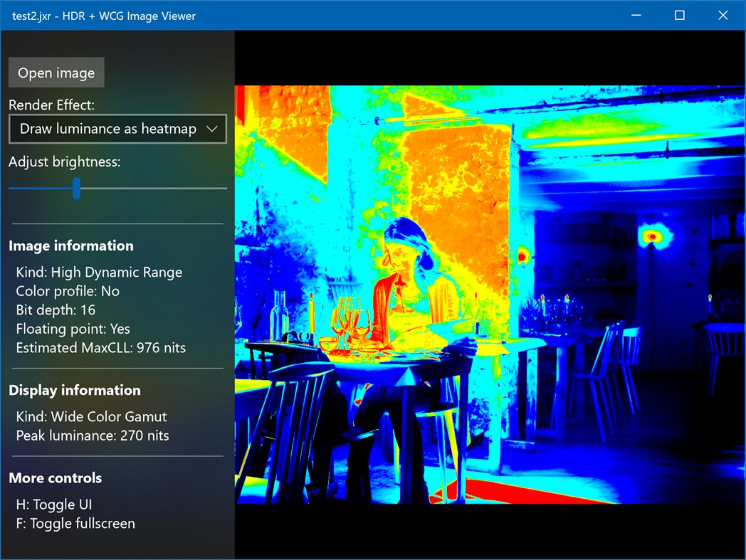Click the Image information heading
This screenshot has width=746, height=560.
pyautogui.click(x=70, y=245)
